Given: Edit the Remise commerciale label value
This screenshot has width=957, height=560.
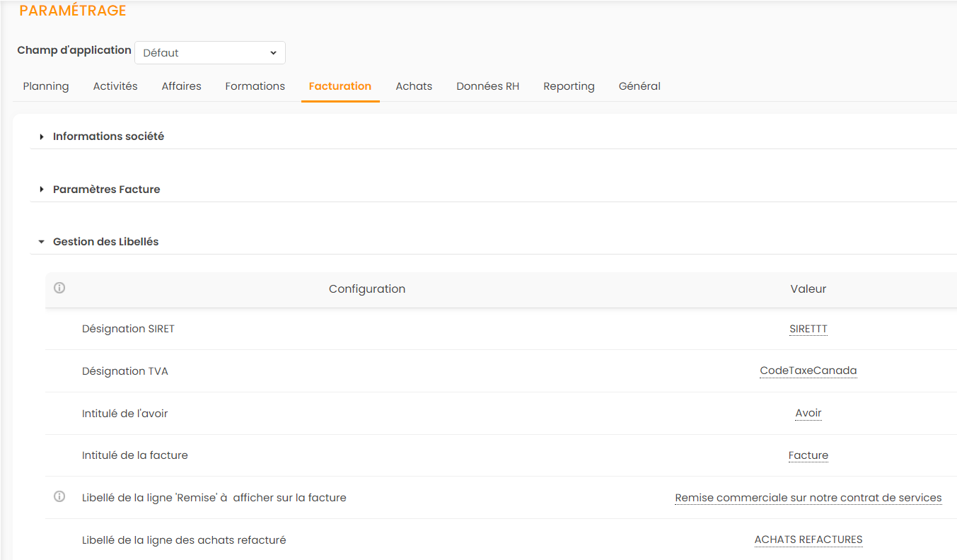Looking at the screenshot, I should point(808,498).
